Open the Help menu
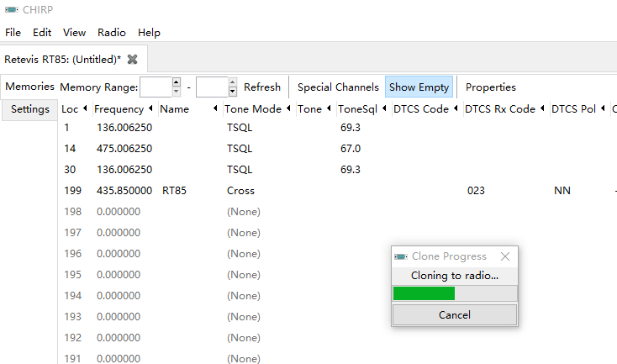Image resolution: width=617 pixels, height=364 pixels. [x=149, y=33]
